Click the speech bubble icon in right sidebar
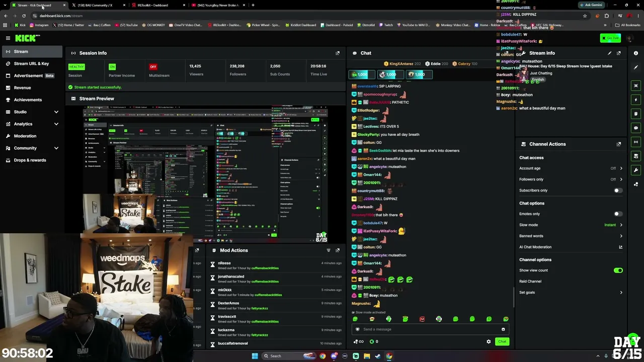Viewport: 644px width, 362px height. click(x=636, y=128)
